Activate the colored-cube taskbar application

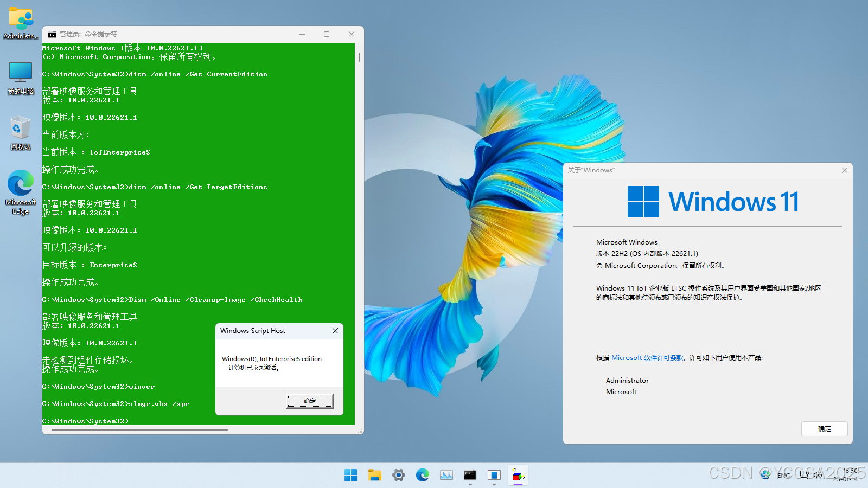click(x=518, y=476)
